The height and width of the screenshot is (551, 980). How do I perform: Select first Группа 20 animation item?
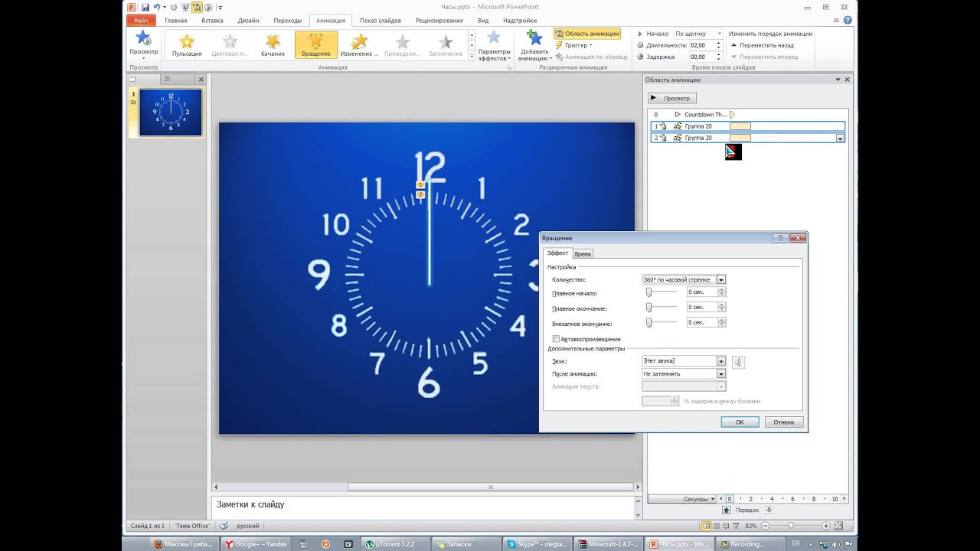click(747, 126)
